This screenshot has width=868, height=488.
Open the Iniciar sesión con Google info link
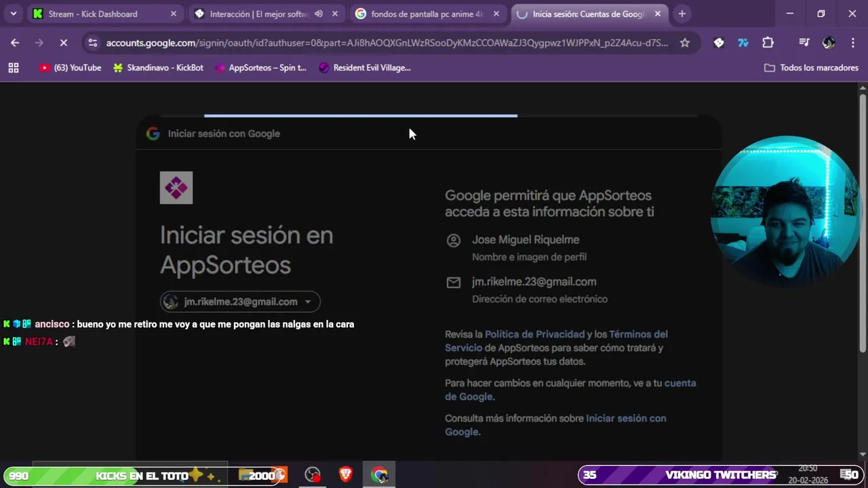(x=555, y=425)
